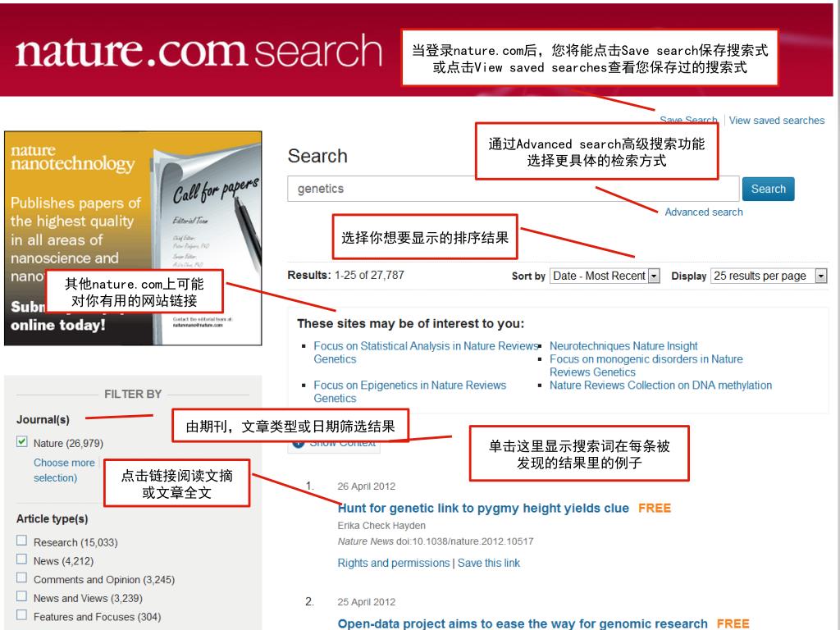Open View saved searches link
Screen dimensions: 840x630
point(776,121)
